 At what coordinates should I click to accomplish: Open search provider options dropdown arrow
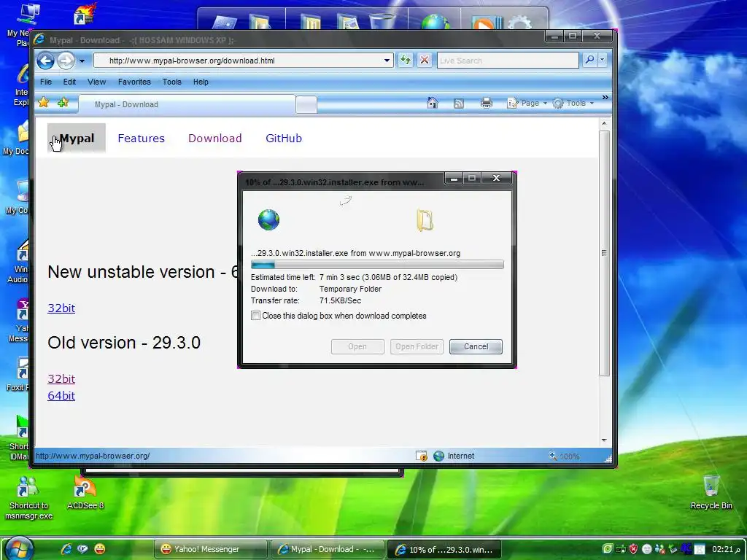click(602, 60)
